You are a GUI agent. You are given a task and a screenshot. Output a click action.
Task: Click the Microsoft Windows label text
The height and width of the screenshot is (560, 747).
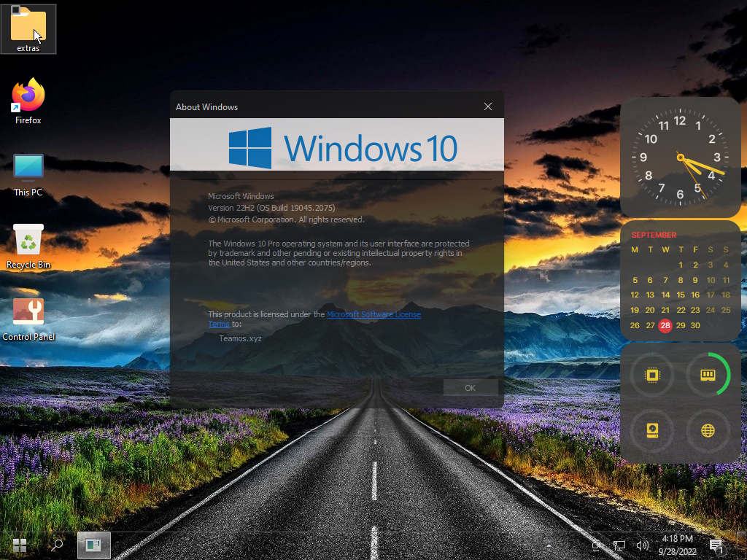point(241,195)
